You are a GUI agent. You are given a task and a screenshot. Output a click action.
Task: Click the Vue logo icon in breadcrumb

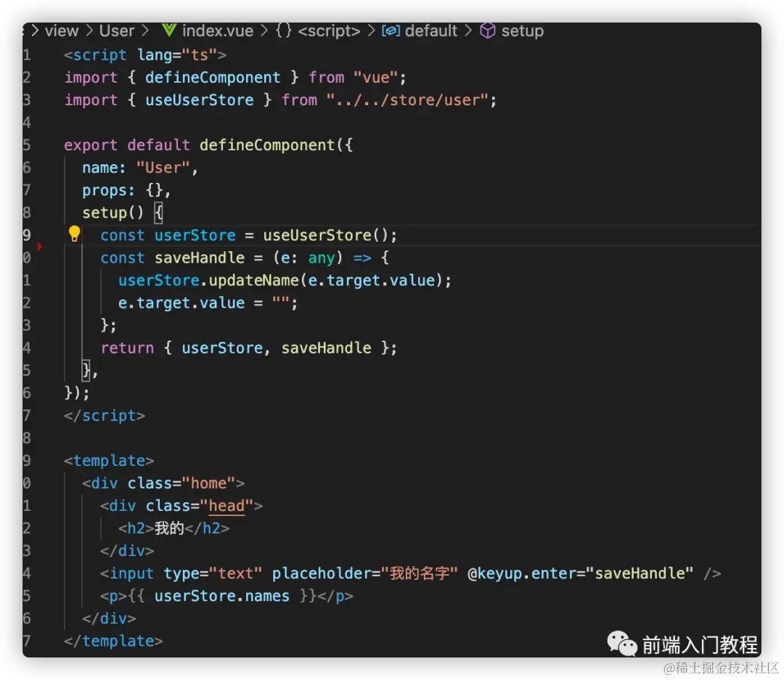click(169, 30)
